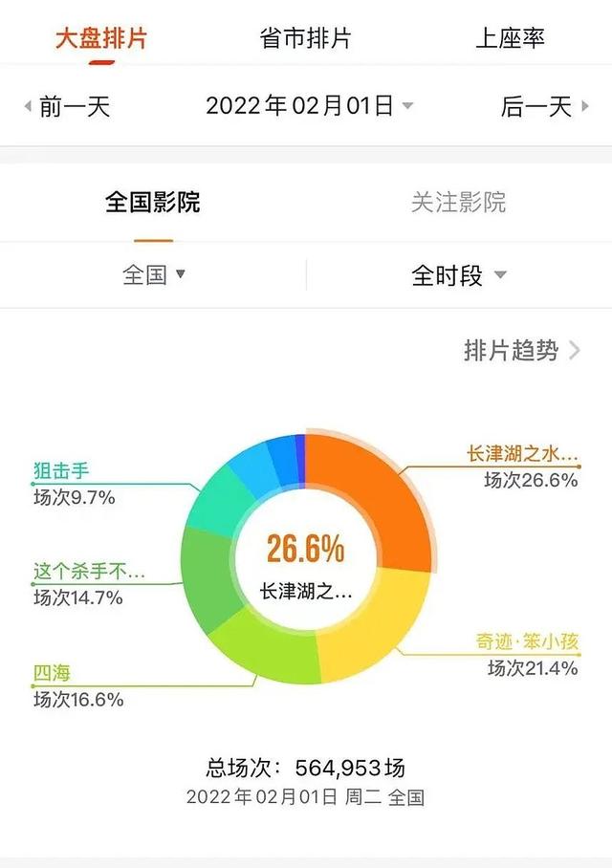This screenshot has width=612, height=868.
Task: Switch to 省市排片 tab
Action: coord(305,39)
